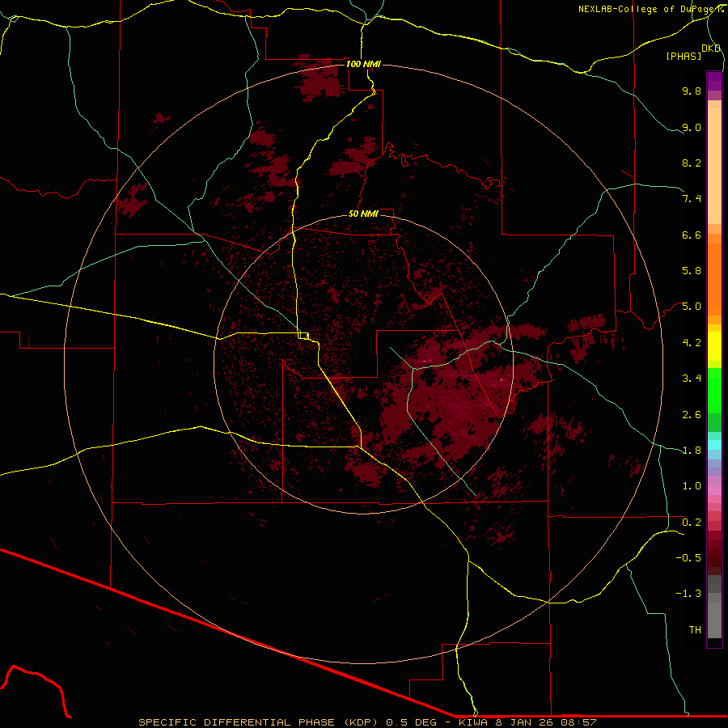Screen dimensions: 728x728
Task: Click the 1.8 scale value
Action: pyautogui.click(x=692, y=451)
